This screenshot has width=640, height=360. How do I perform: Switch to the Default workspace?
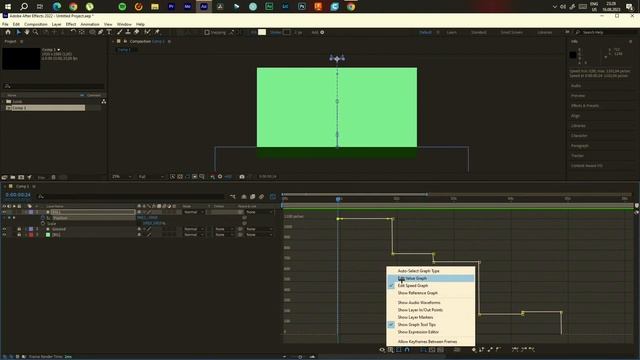tap(425, 32)
